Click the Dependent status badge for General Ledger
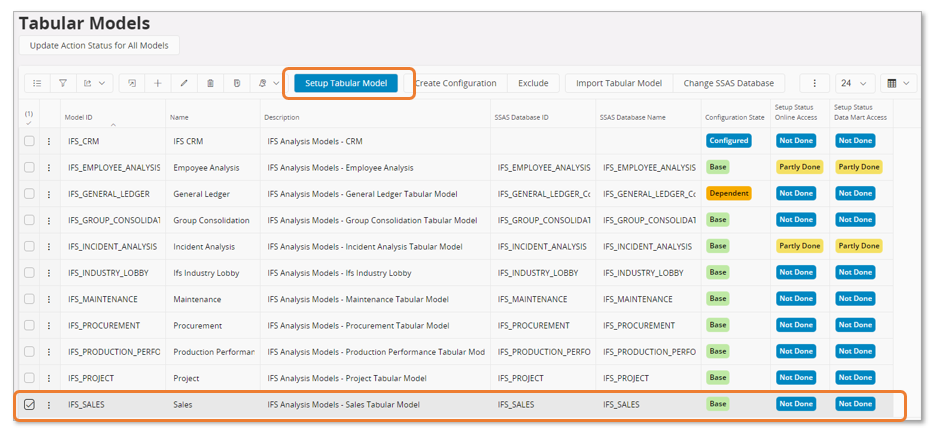 [728, 193]
